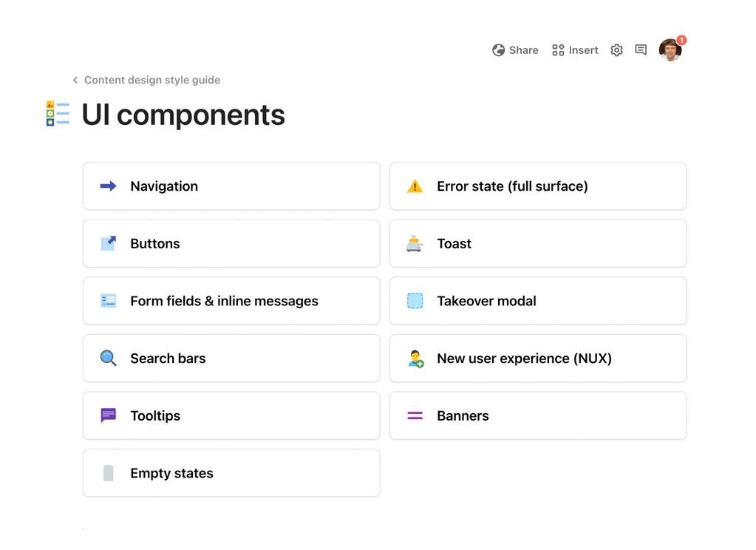The image size is (756, 550).
Task: Click the toaster icon beside Toast
Action: click(415, 244)
